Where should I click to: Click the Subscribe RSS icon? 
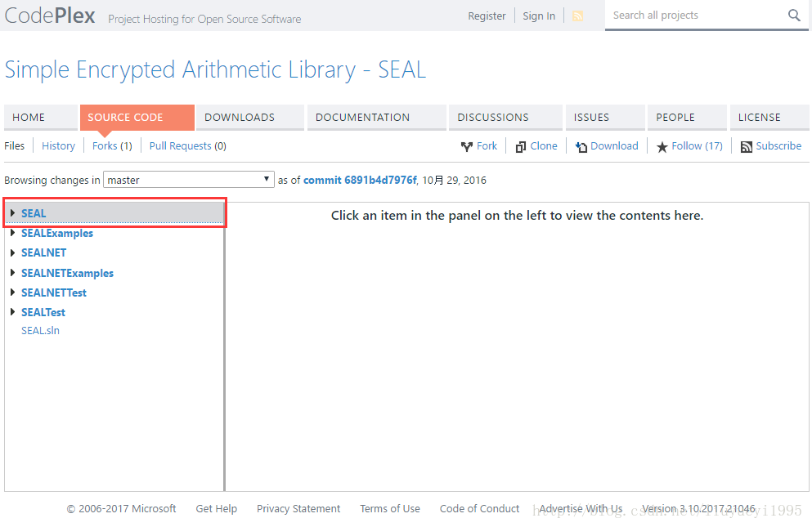pyautogui.click(x=746, y=145)
